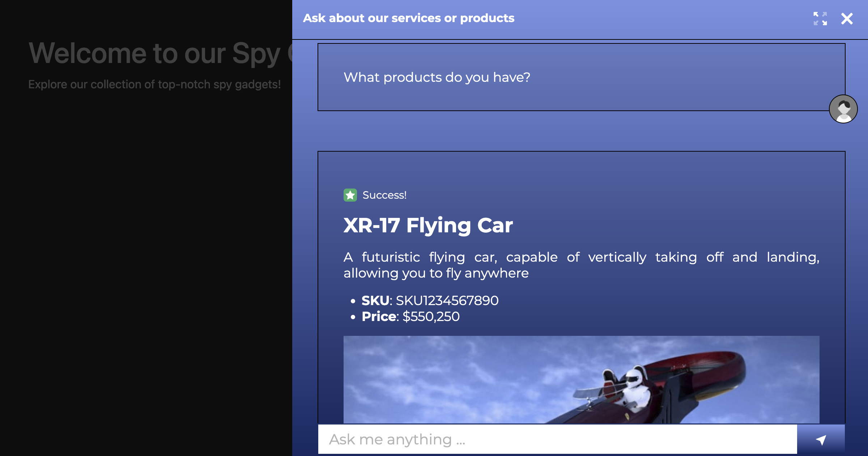The image size is (868, 456).
Task: Close the chat panel with the X icon
Action: [847, 18]
